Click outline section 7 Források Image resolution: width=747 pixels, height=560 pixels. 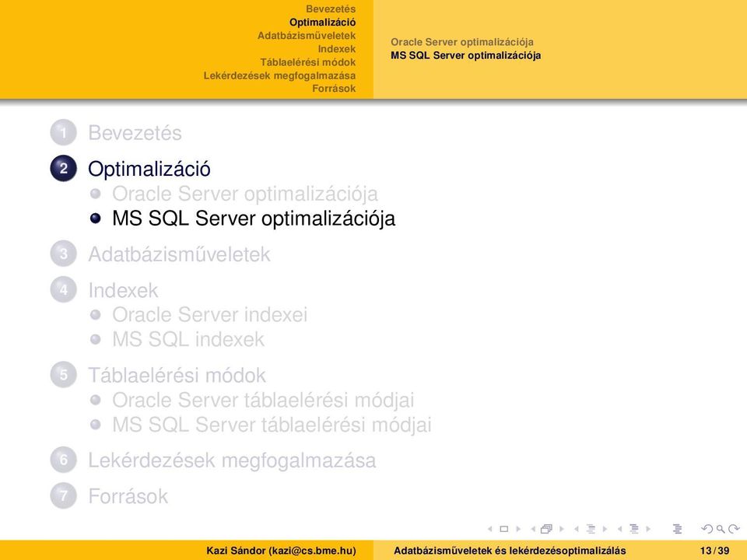pyautogui.click(x=128, y=496)
